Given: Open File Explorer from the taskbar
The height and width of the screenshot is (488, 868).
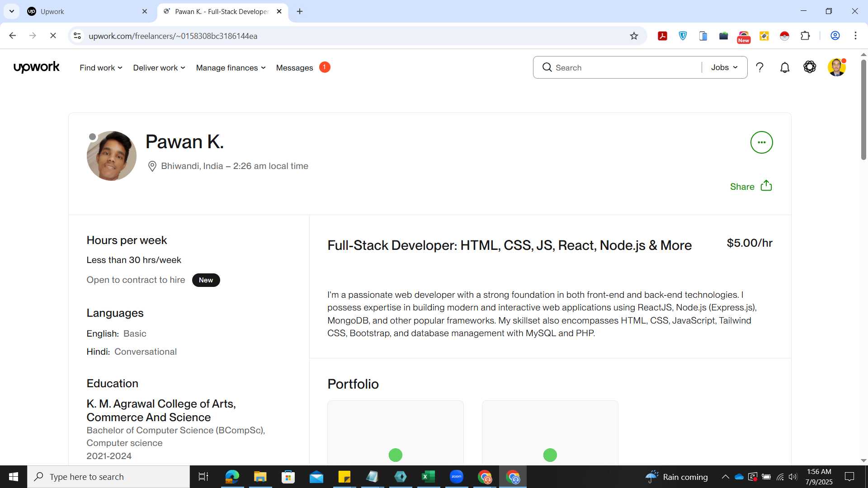Looking at the screenshot, I should (x=260, y=477).
